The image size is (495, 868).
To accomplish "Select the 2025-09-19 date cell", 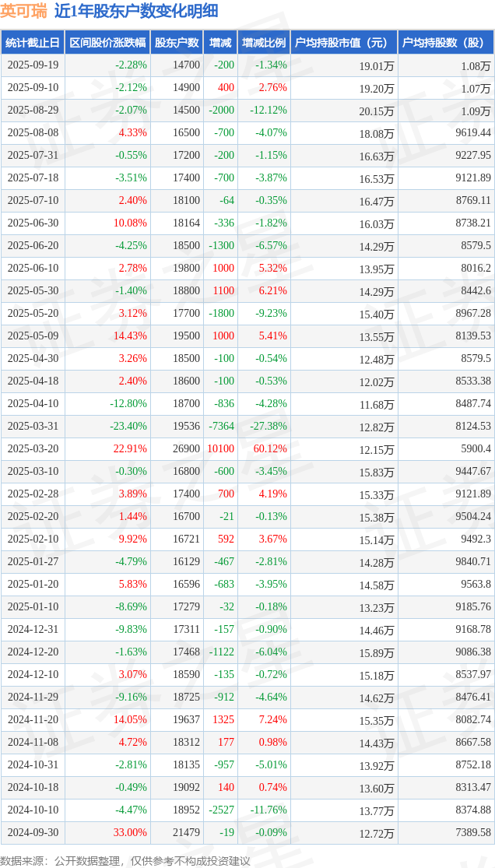I will click(x=33, y=65).
